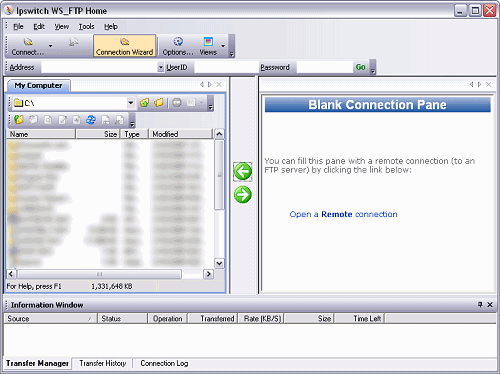Expand the Views dropdown arrow

point(223,46)
